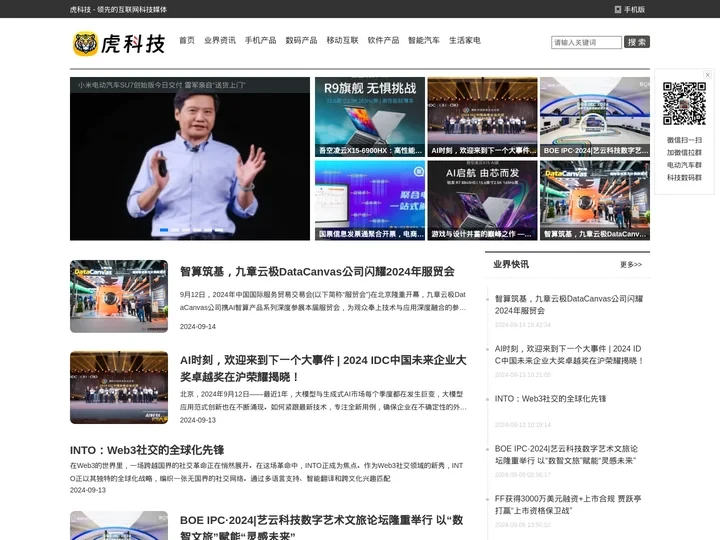Go to 首页 in the navigation
Viewport: 720px width, 540px height.
coord(187,40)
